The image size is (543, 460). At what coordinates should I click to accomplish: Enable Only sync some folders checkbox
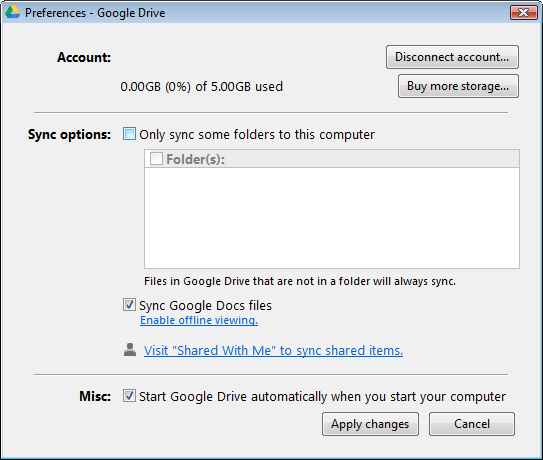[129, 134]
